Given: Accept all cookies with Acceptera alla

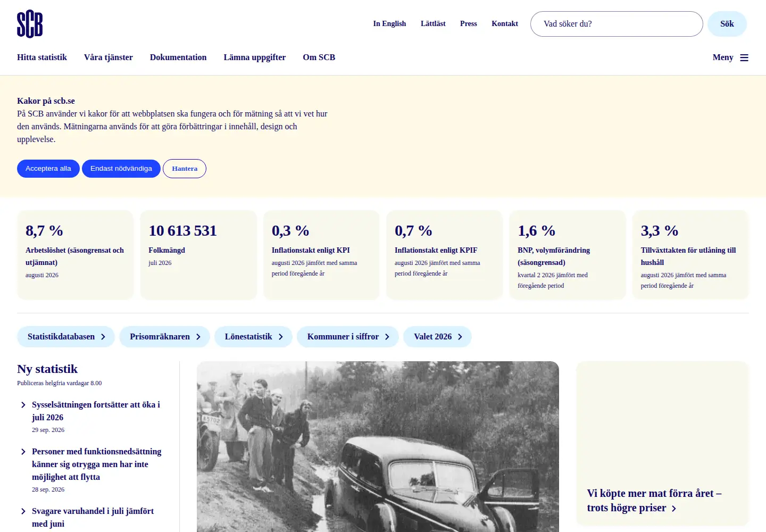Looking at the screenshot, I should click(48, 169).
